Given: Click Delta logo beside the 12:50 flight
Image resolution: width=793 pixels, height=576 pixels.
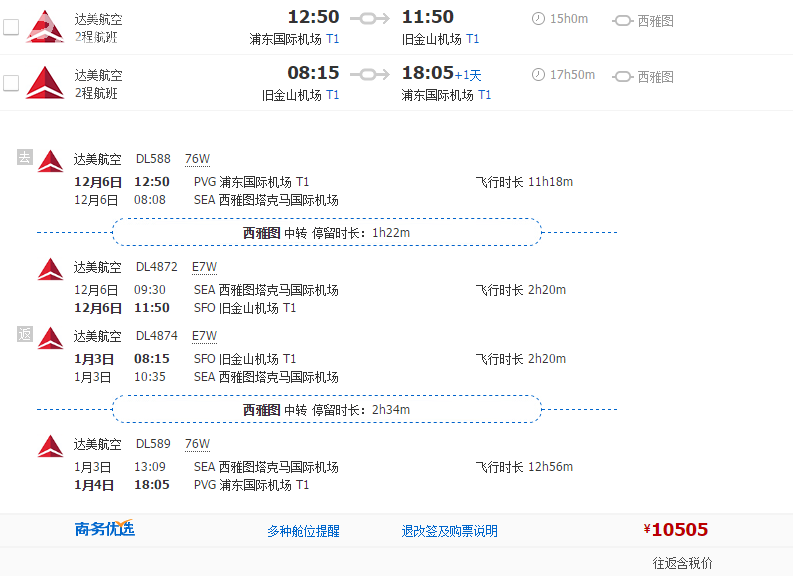Looking at the screenshot, I should click(44, 26).
